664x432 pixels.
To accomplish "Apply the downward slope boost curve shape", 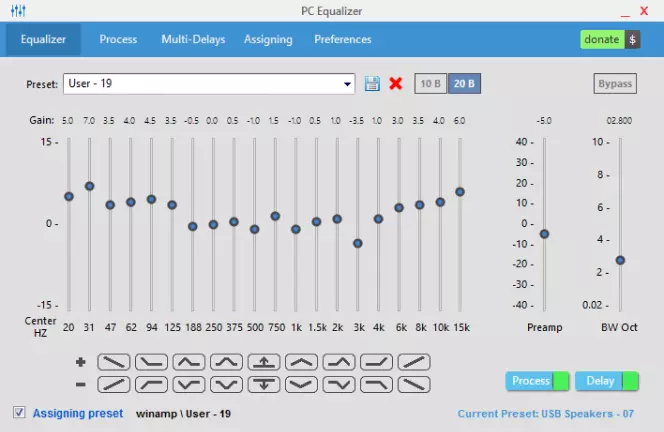I will [113, 362].
